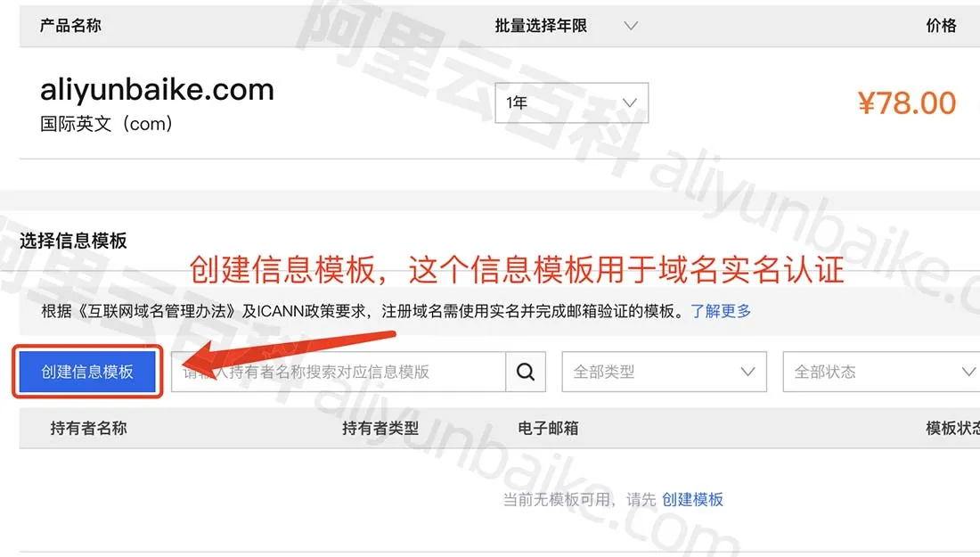The width and height of the screenshot is (980, 557).
Task: Open the 全部状态 filter dropdown
Action: pos(881,372)
